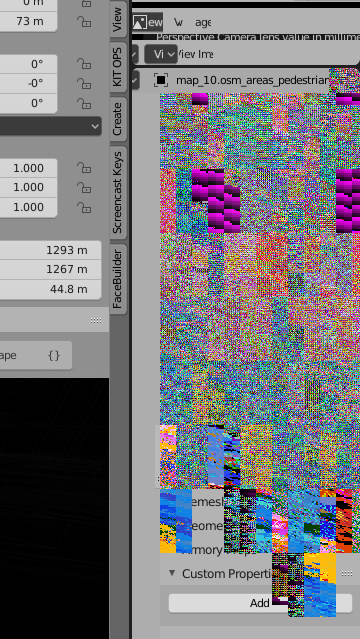Toggle lock on the first 1.000 scale field
Viewport: 360px width, 639px height.
[84, 168]
